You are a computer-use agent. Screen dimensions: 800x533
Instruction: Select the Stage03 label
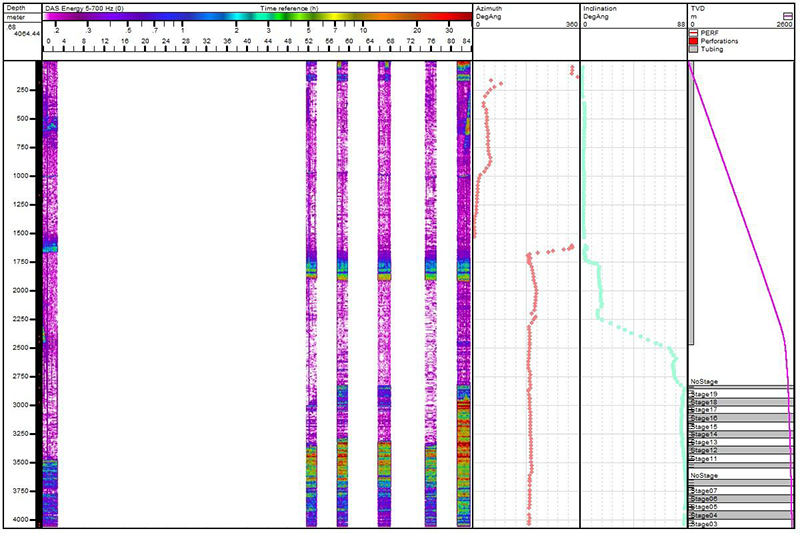click(704, 524)
